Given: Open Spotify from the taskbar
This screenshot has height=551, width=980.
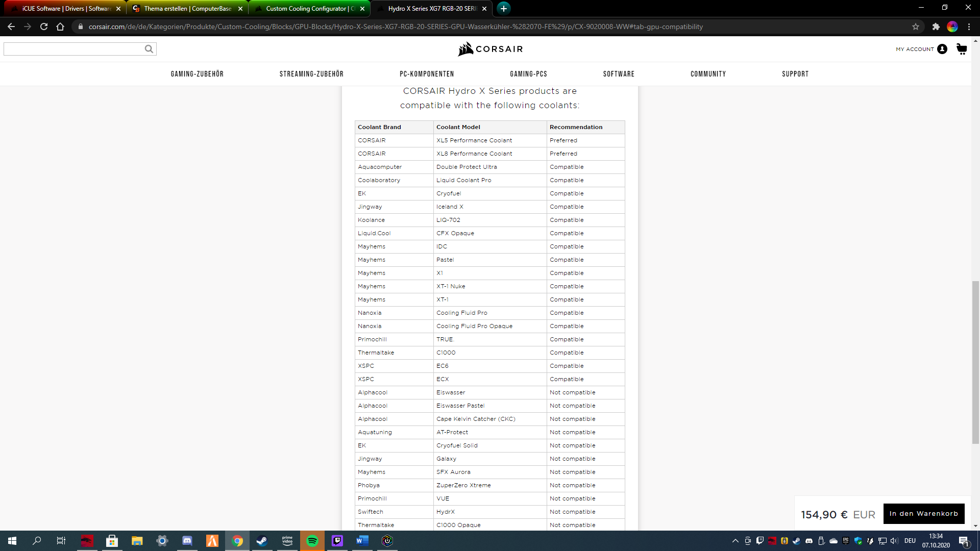Looking at the screenshot, I should 312,541.
